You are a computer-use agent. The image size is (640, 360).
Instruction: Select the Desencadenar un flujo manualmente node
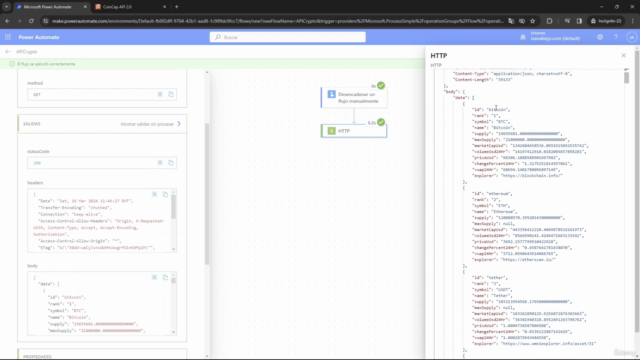[354, 98]
